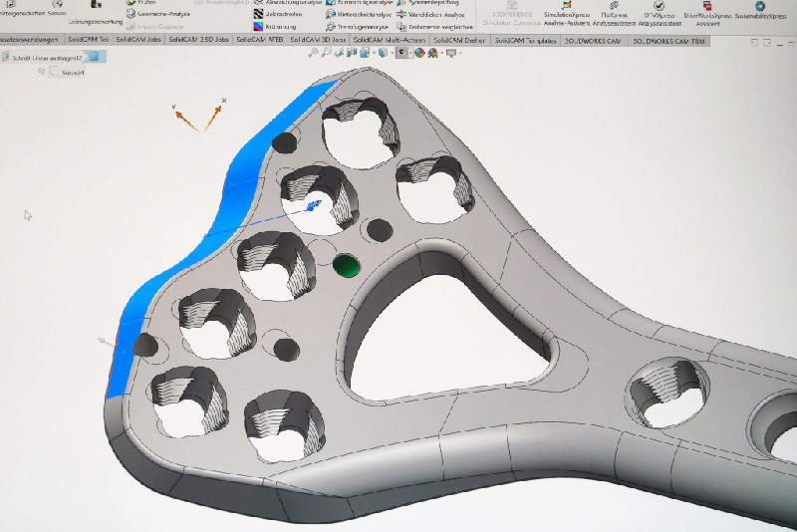Viewport: 797px width, 532px height.
Task: Run the Geometrie-Analyse tool
Action: tap(160, 15)
